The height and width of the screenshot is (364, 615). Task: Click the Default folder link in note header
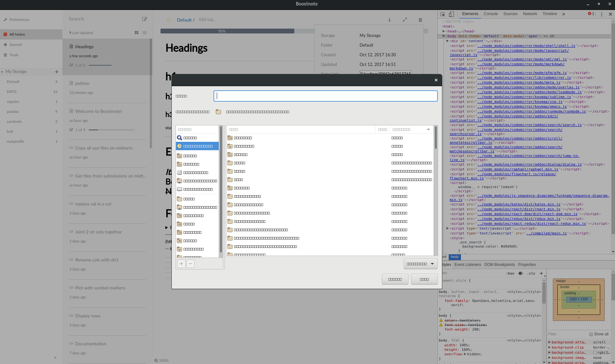[x=184, y=20]
